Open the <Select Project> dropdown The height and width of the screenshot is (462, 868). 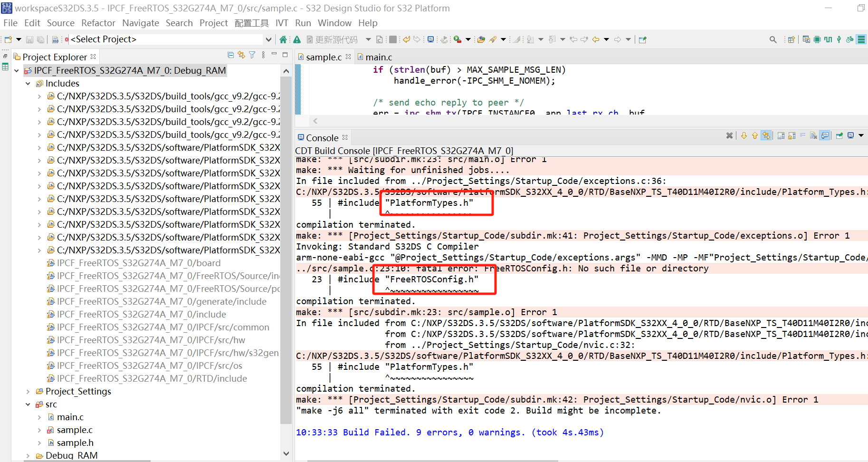pyautogui.click(x=268, y=39)
